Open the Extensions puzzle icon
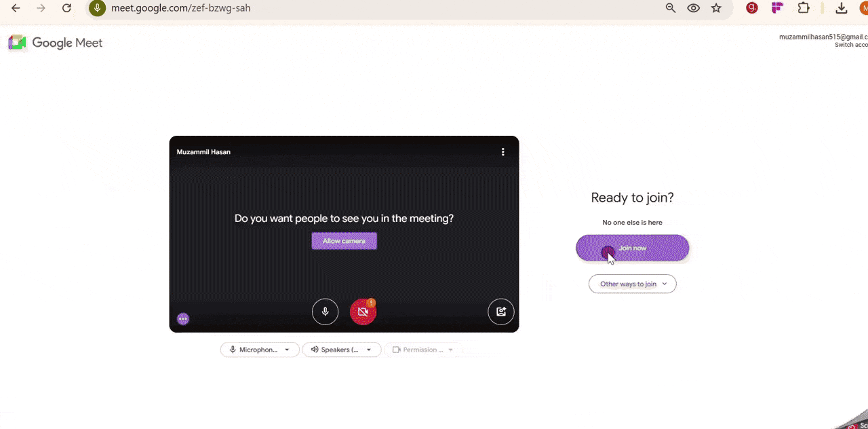 804,8
